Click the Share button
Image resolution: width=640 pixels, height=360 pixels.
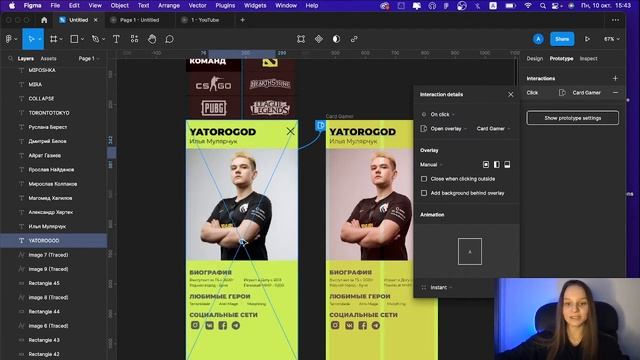tap(562, 39)
